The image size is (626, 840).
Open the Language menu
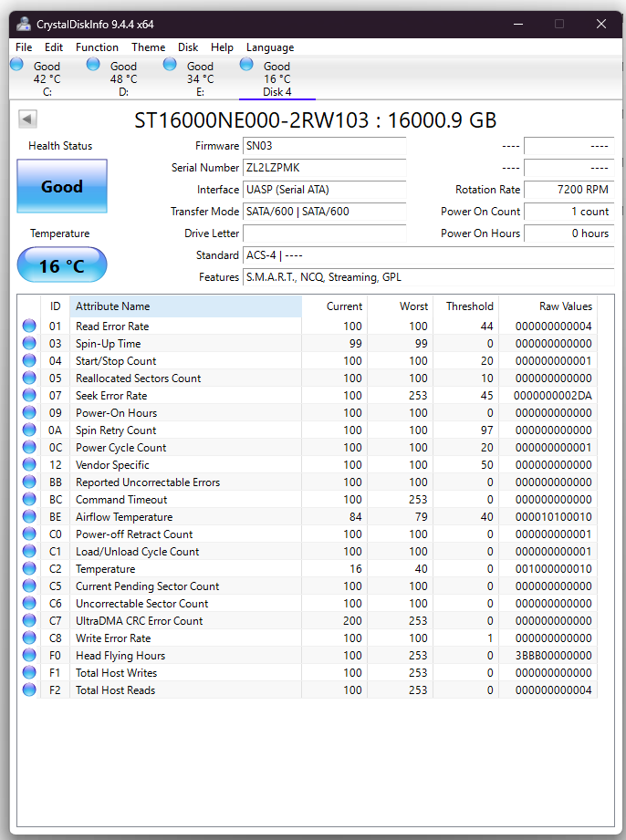tap(270, 47)
